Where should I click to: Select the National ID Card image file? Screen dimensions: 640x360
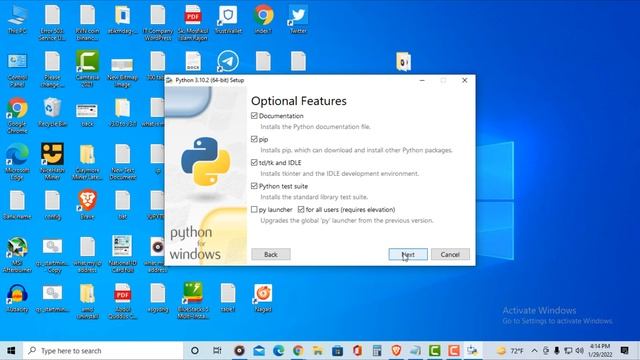(122, 254)
